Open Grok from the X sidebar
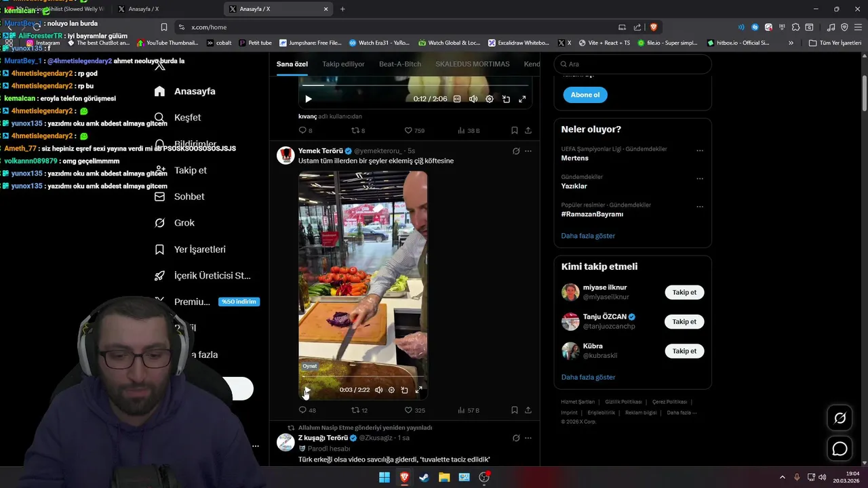The image size is (868, 488). tap(174, 223)
